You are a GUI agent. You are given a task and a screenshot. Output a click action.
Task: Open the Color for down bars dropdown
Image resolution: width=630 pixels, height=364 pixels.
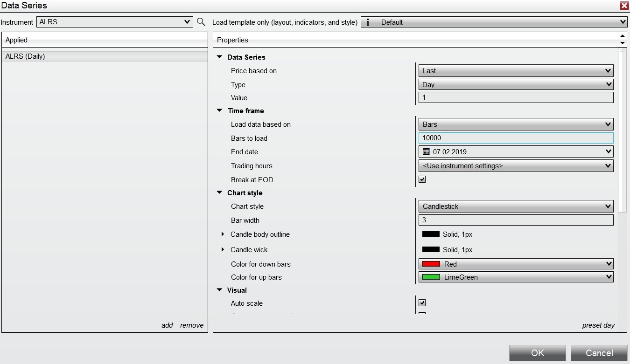516,264
